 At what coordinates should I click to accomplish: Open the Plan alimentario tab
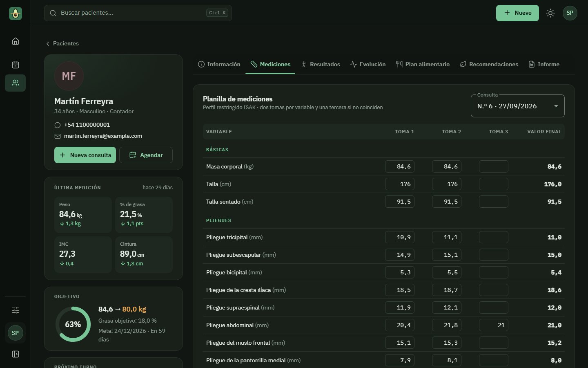point(423,64)
